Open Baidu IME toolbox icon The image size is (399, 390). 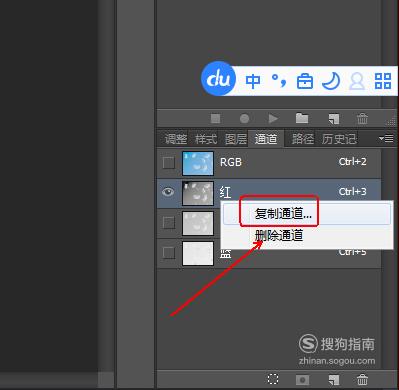[305, 81]
